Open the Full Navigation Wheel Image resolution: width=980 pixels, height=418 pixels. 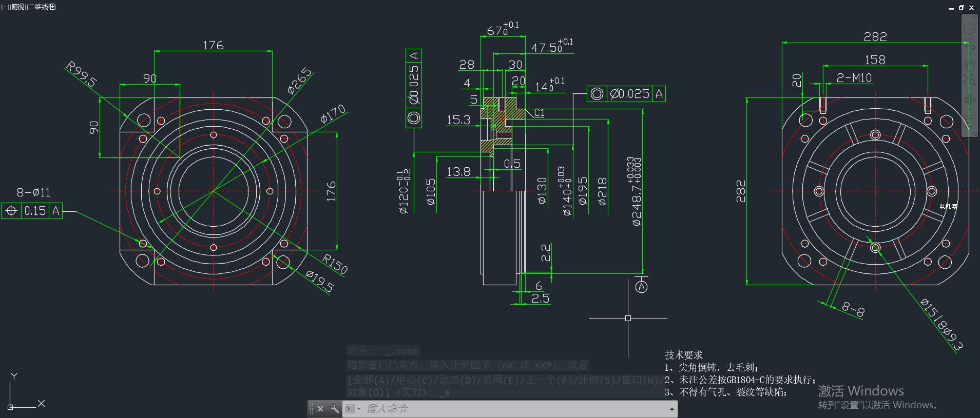tap(970, 47)
